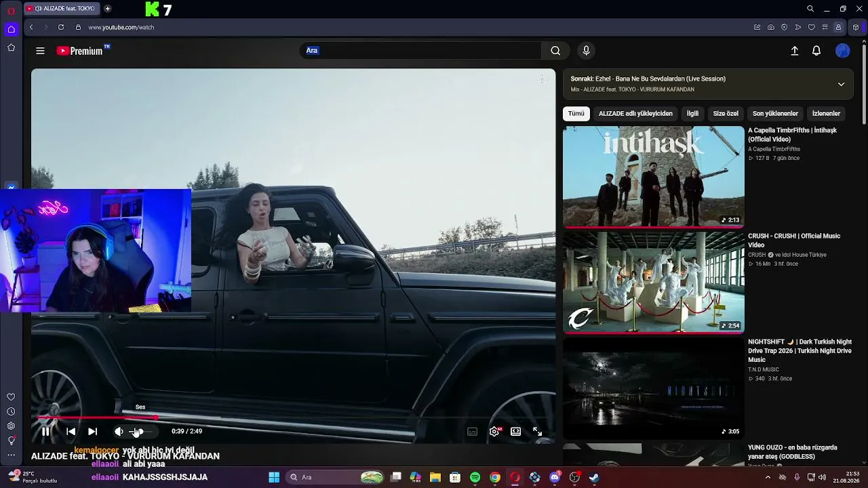This screenshot has height=488, width=868.
Task: Start voice search with the microphone
Action: (587, 51)
